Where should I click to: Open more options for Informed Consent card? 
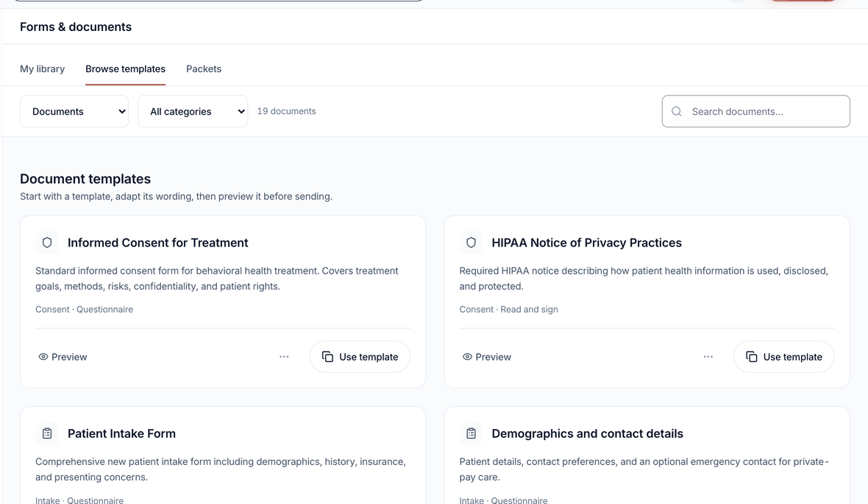[284, 357]
